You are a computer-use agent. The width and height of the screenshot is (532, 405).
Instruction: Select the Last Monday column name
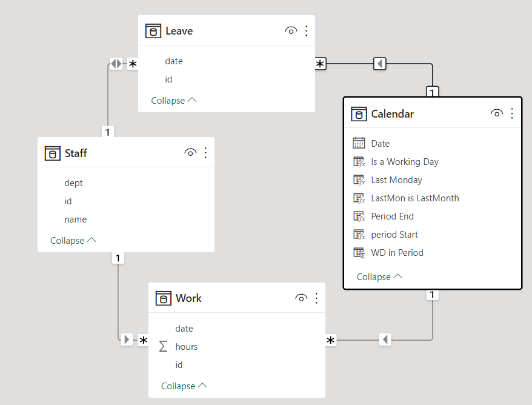click(x=397, y=180)
